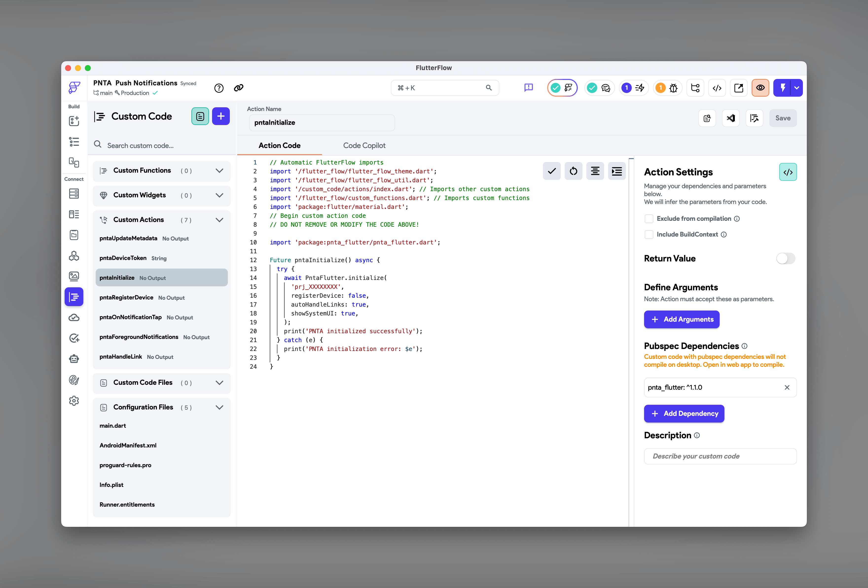Click the Add Arguments button
Viewport: 868px width, 588px height.
(682, 320)
